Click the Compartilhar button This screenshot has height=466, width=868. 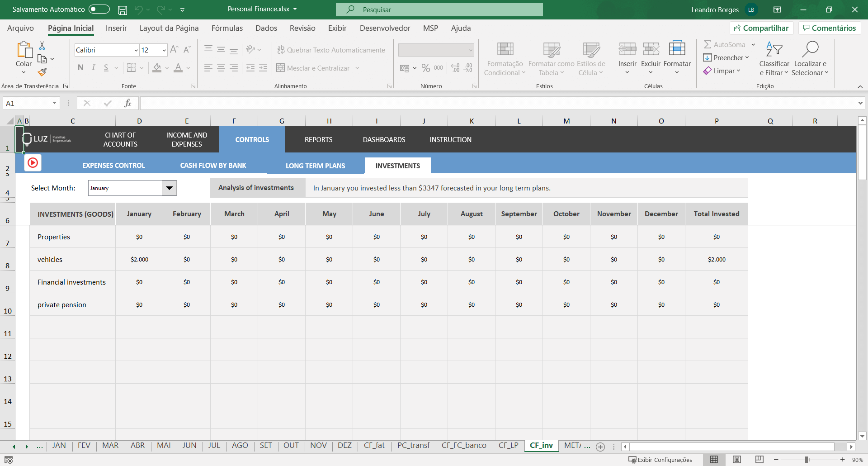click(x=761, y=28)
